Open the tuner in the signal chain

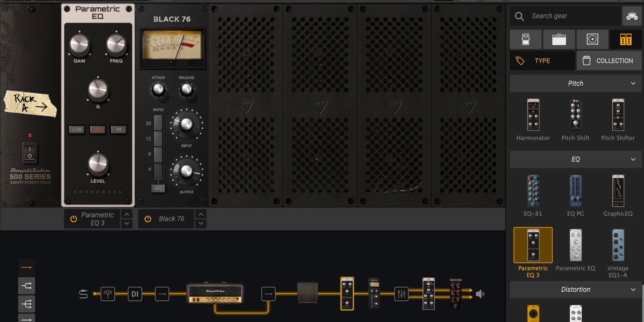point(108,294)
